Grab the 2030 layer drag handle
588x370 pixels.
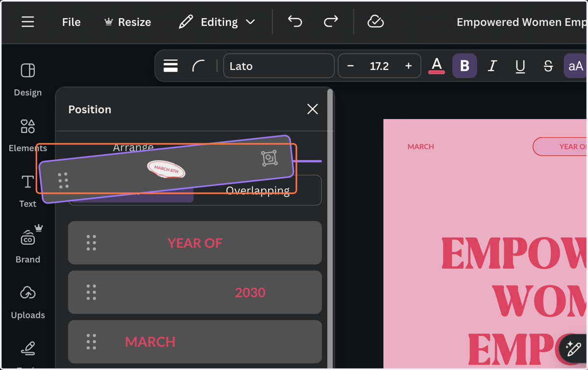(91, 292)
